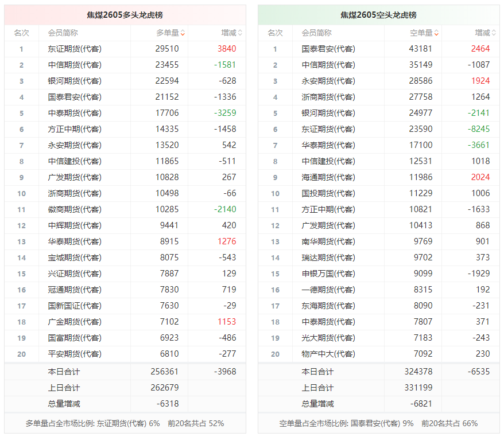Click 空单量占全市场比例 footer text
The image size is (504, 437).
click(x=346, y=423)
